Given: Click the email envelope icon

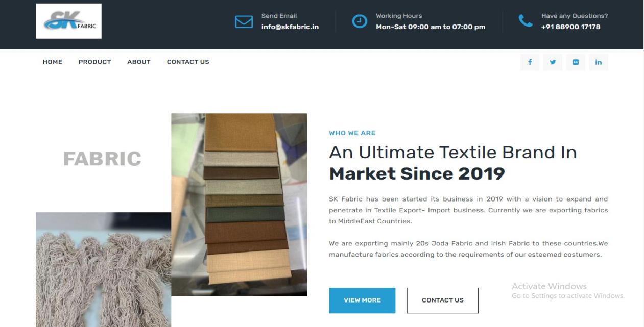Looking at the screenshot, I should click(x=244, y=22).
